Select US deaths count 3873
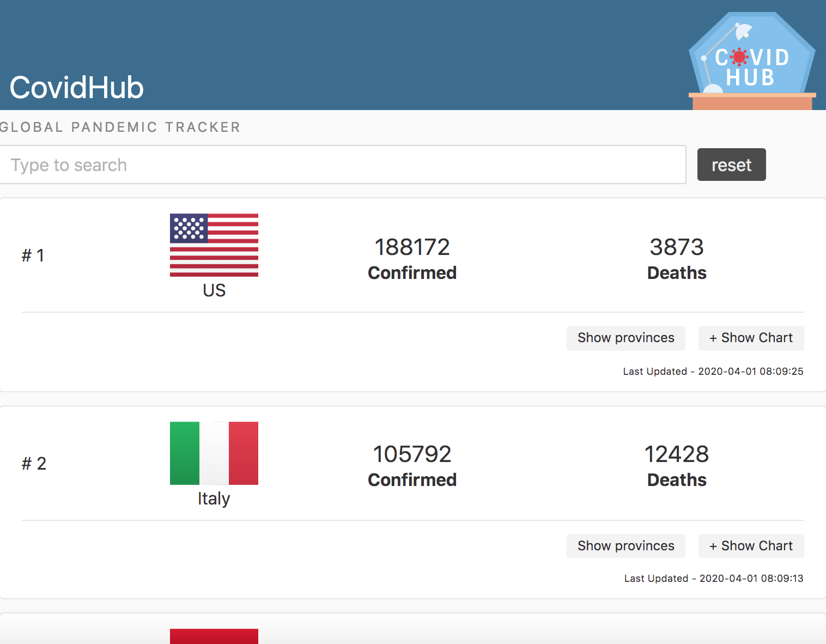The image size is (826, 644). pyautogui.click(x=677, y=247)
